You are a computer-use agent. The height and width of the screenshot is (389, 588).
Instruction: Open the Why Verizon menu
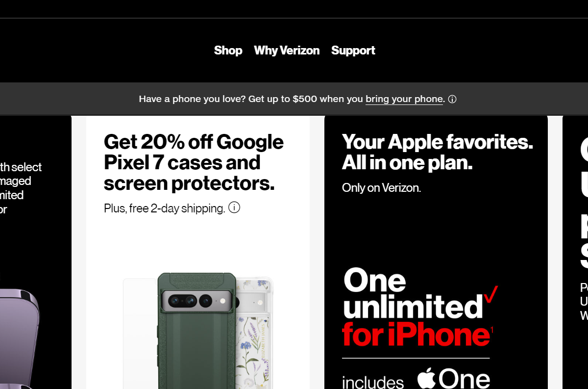pos(287,51)
